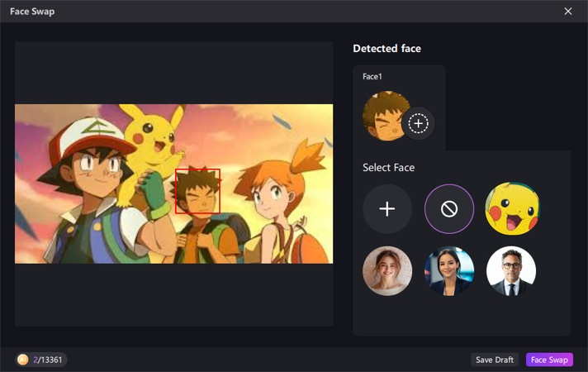Select the smiling long-haired woman face

point(387,271)
